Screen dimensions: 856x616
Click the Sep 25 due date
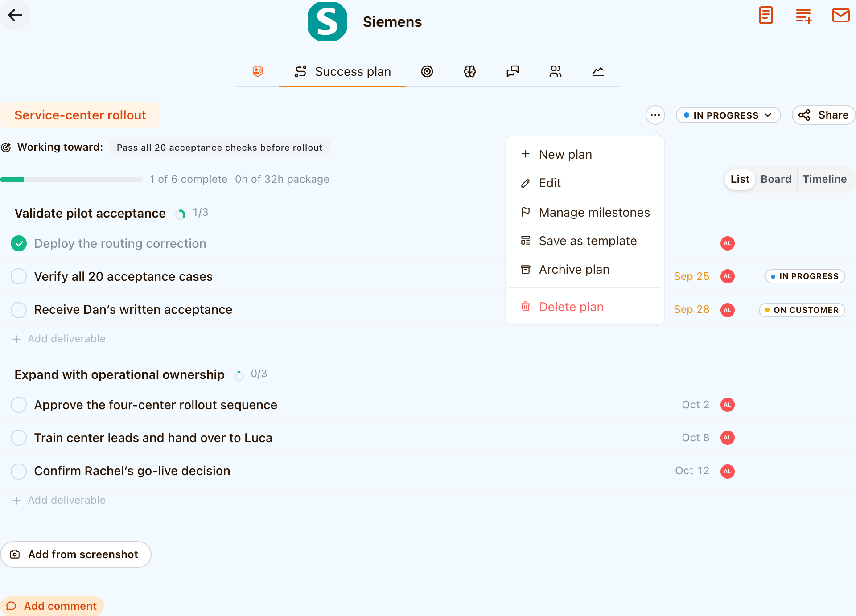tap(691, 276)
